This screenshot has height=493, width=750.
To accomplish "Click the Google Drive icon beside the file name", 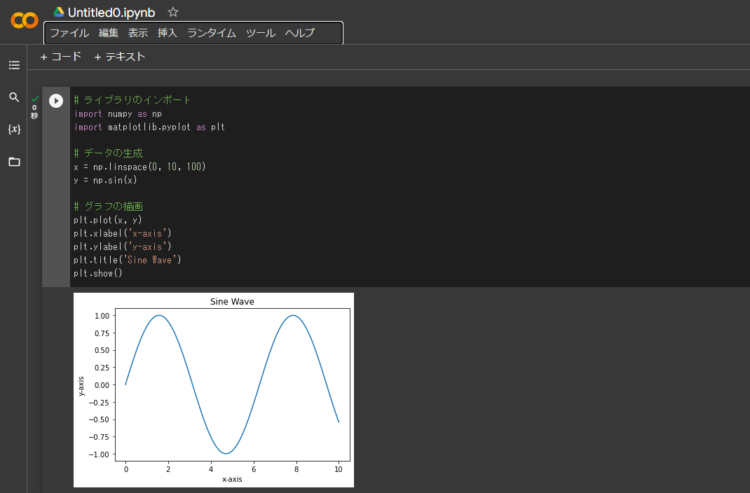I will pyautogui.click(x=59, y=12).
